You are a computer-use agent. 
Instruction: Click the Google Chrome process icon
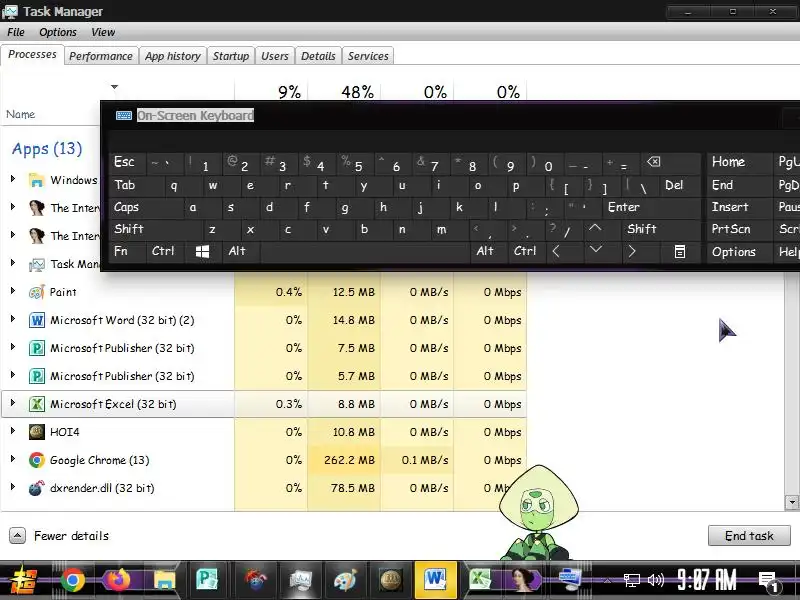(37, 460)
